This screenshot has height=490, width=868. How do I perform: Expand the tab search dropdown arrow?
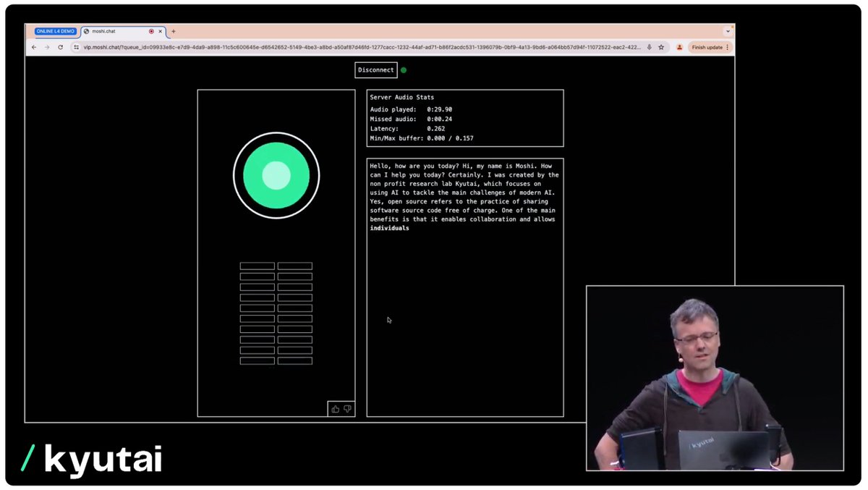(x=727, y=31)
